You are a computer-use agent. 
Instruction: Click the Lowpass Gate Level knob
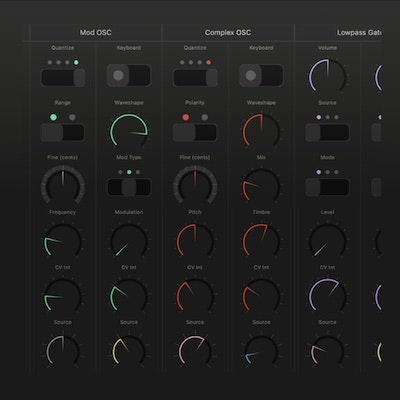(x=327, y=240)
